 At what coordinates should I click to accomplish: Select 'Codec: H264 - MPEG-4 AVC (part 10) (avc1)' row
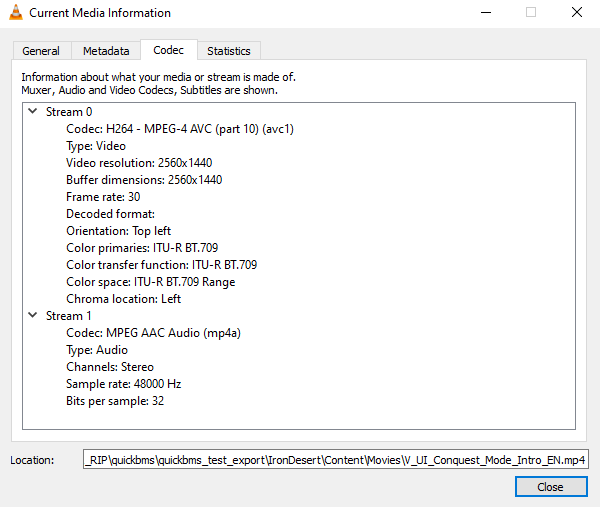click(180, 129)
